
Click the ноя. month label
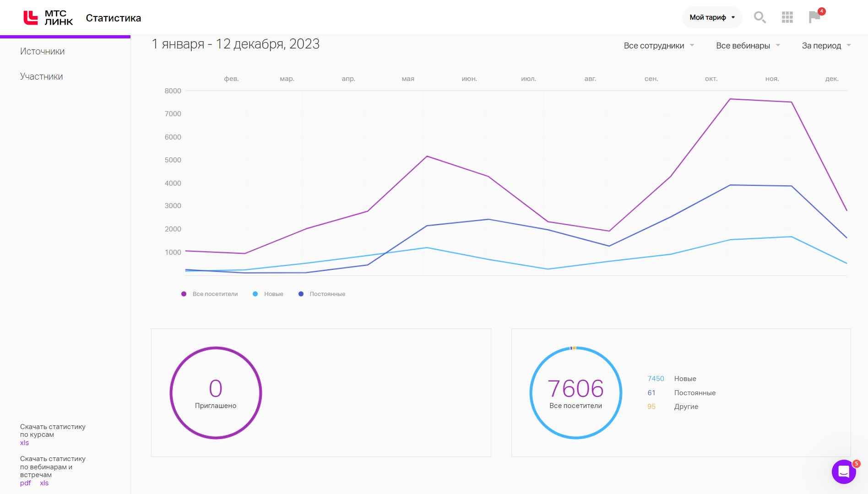coord(772,79)
